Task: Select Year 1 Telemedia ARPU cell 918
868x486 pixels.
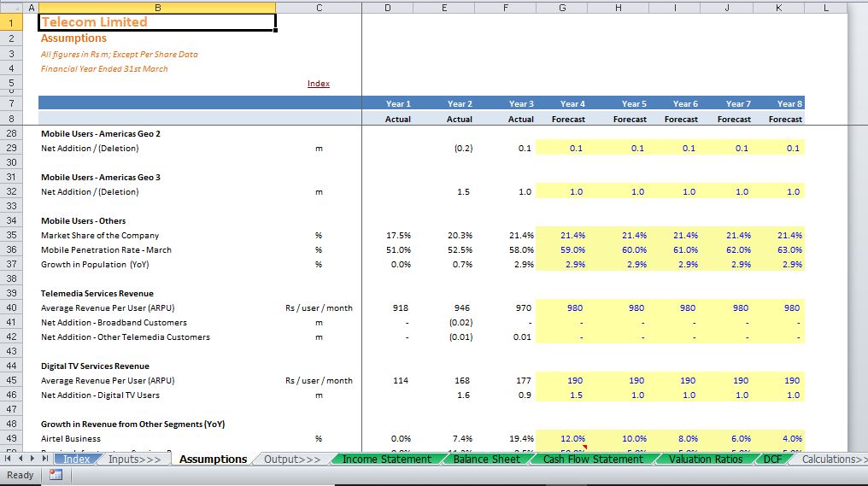Action: click(x=388, y=308)
